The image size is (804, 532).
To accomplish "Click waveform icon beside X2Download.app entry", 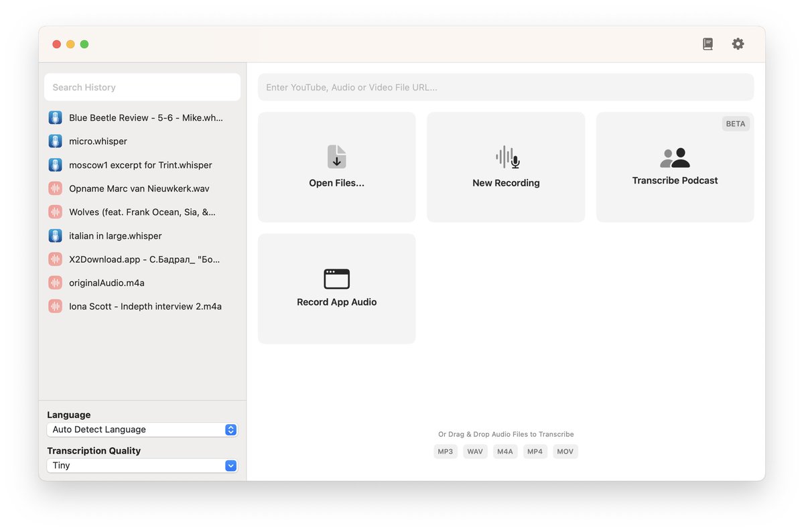I will pyautogui.click(x=56, y=259).
